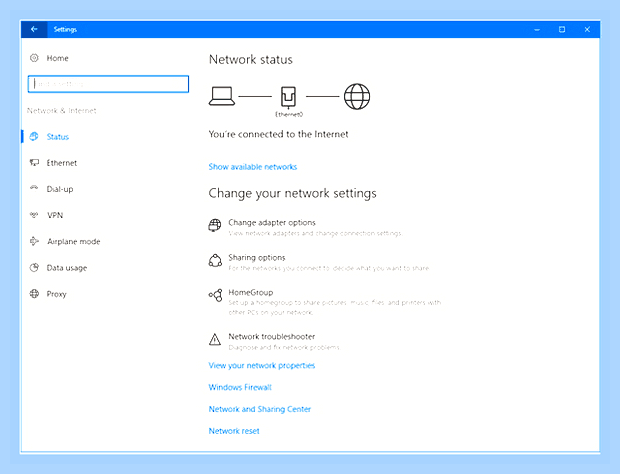620x474 pixels.
Task: Launch the Network troubleshooter
Action: pos(272,336)
